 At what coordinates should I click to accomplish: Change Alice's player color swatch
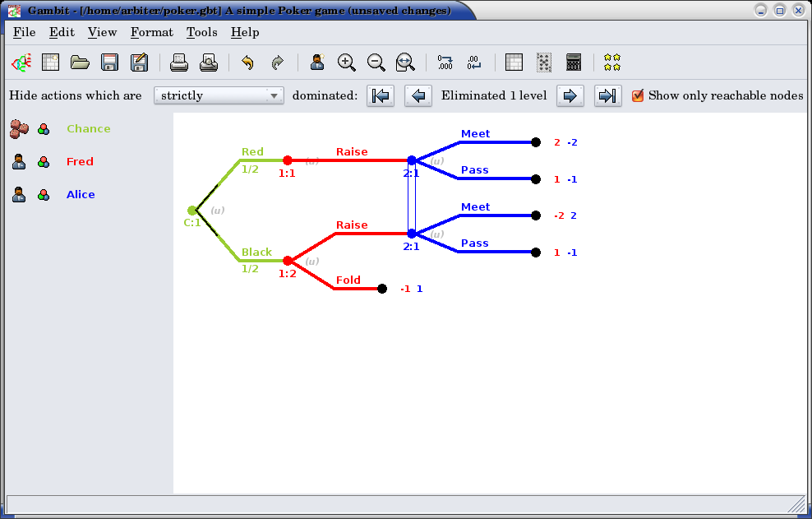coord(44,195)
